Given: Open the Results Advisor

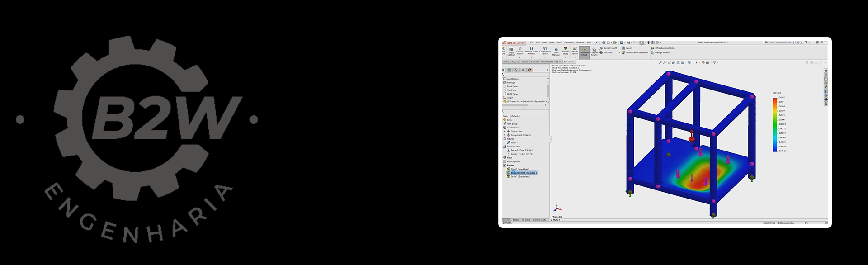Looking at the screenshot, I should click(x=575, y=51).
